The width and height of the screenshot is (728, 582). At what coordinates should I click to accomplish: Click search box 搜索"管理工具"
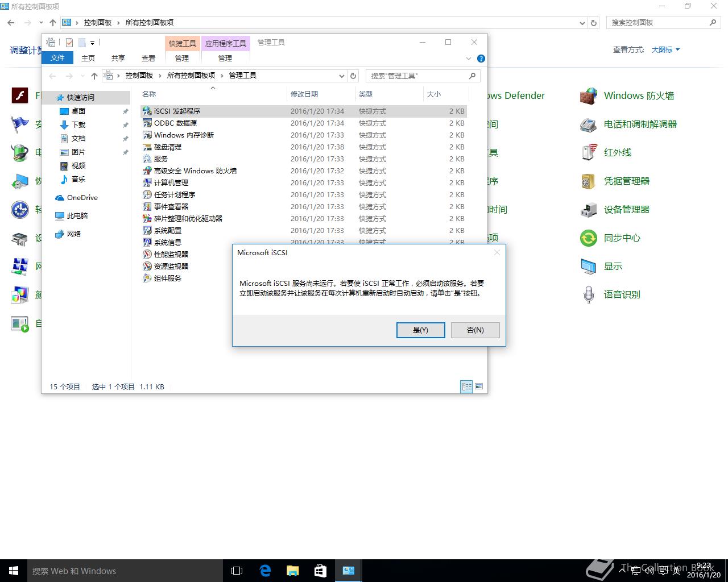[x=423, y=76]
